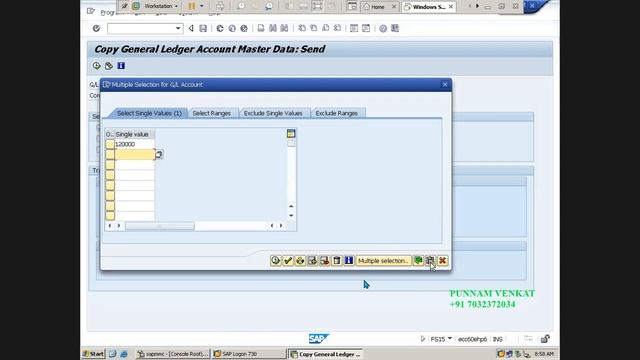Switch to the Exclude Single Values tab
This screenshot has height=360, width=640.
point(273,113)
